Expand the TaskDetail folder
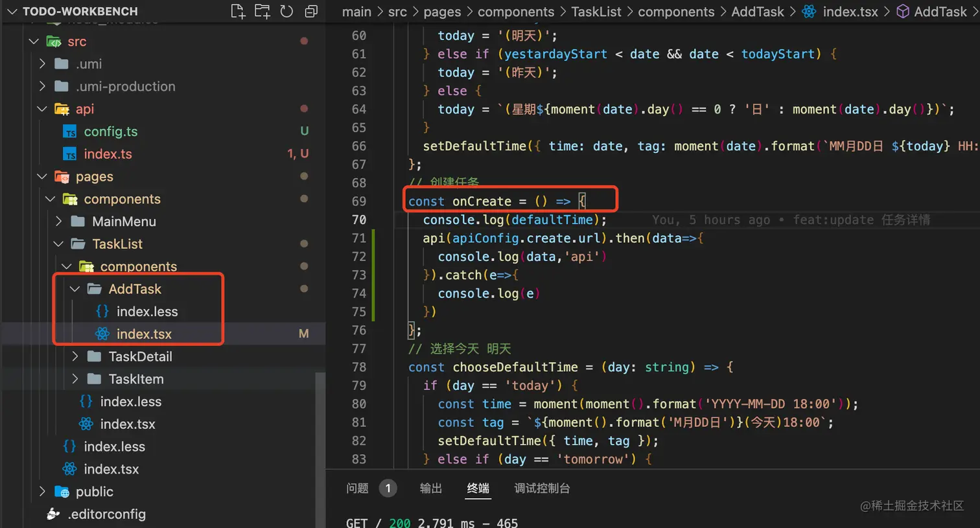Screen dimensions: 980x528 tap(75, 356)
